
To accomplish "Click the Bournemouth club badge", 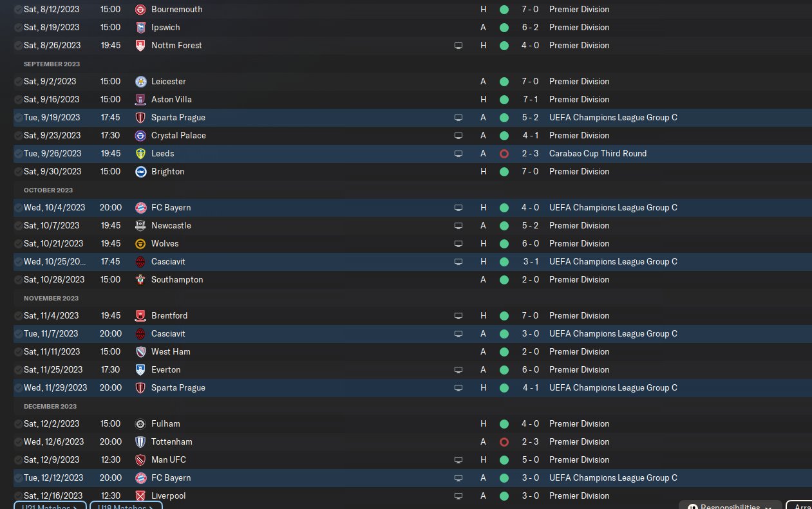I will [x=140, y=10].
